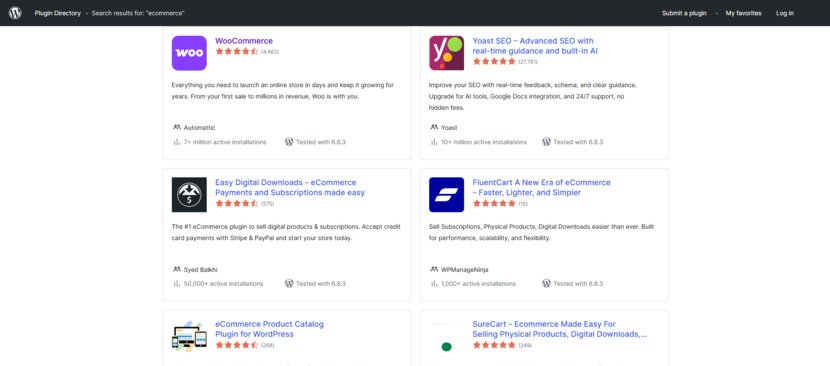830x366 pixels.
Task: Click the FluentCart star rating
Action: pyautogui.click(x=494, y=203)
